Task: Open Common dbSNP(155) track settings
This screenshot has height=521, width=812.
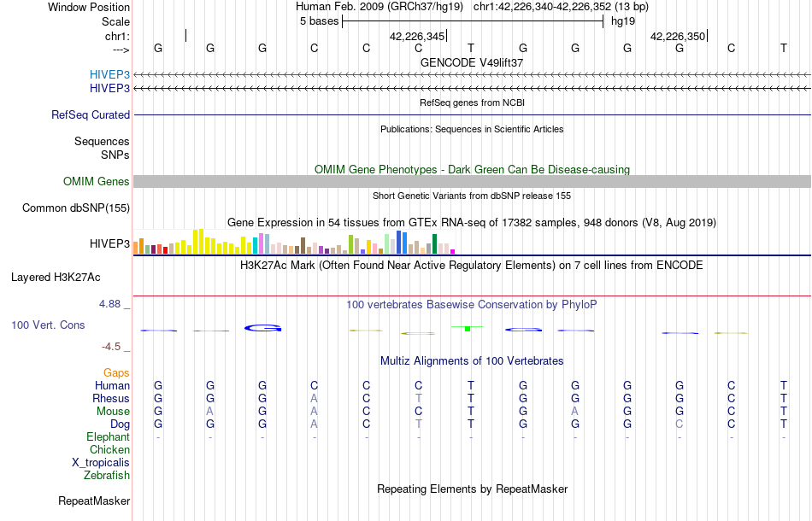Action: [76, 208]
